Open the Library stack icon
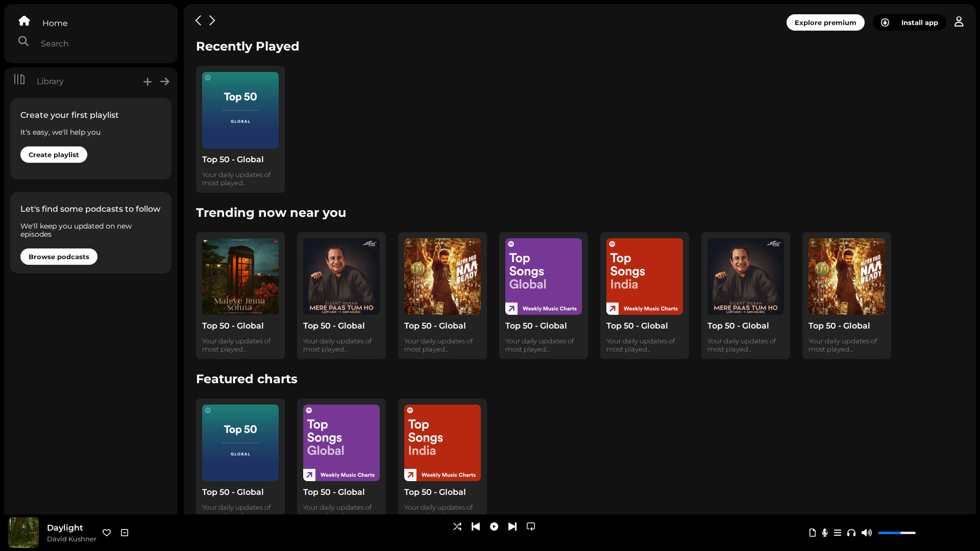The image size is (980, 551). pos(19,79)
